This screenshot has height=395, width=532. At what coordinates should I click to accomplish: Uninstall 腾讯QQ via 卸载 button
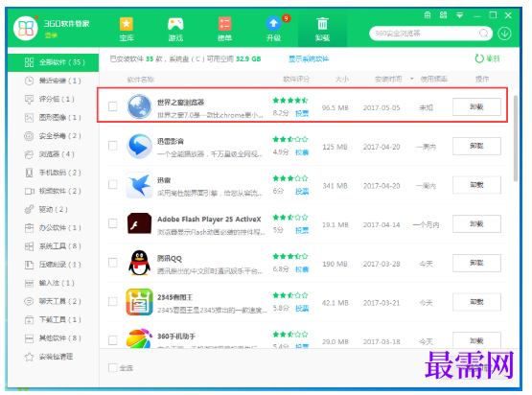[476, 263]
